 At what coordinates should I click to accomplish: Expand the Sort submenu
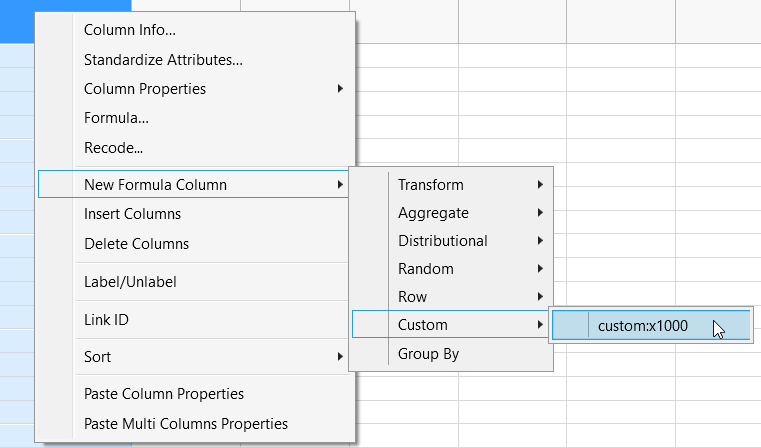(x=98, y=357)
